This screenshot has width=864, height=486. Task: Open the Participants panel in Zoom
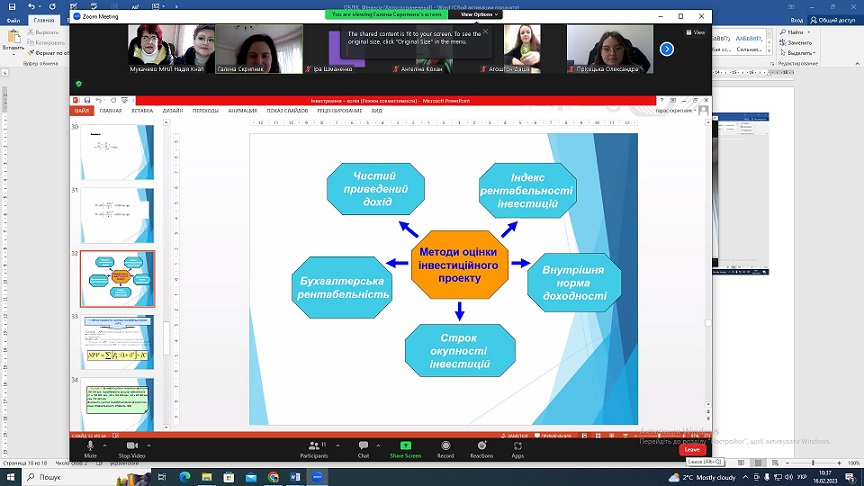[314, 449]
